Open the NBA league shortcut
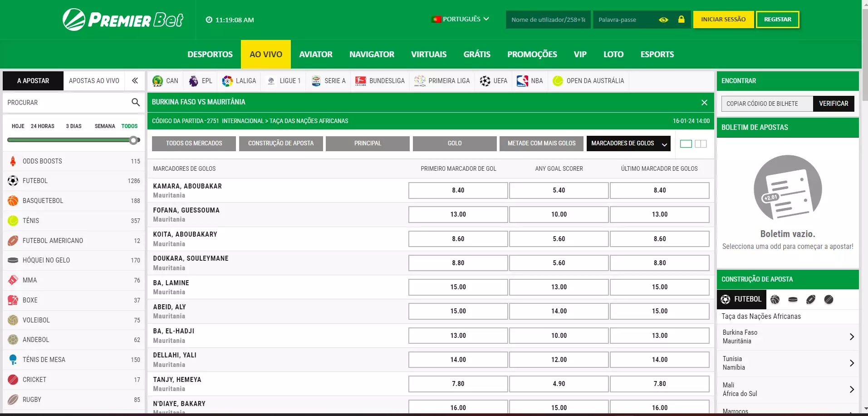Image resolution: width=868 pixels, height=416 pixels. click(x=530, y=81)
